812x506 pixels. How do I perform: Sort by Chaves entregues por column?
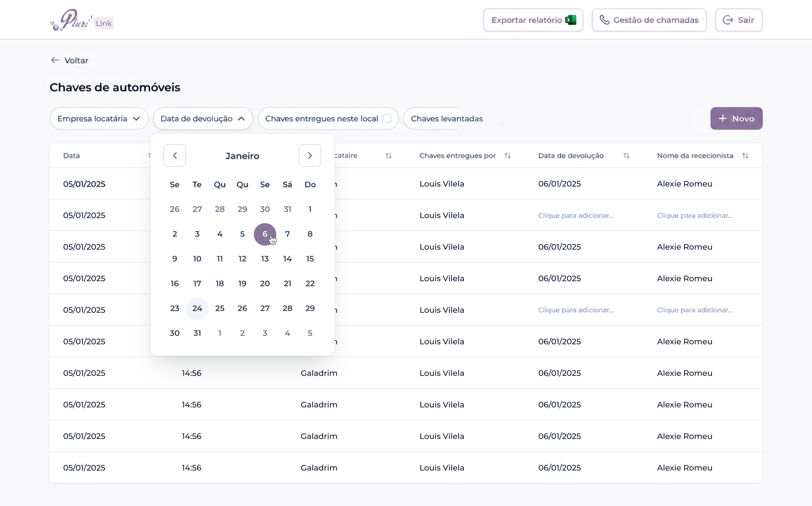click(x=508, y=156)
